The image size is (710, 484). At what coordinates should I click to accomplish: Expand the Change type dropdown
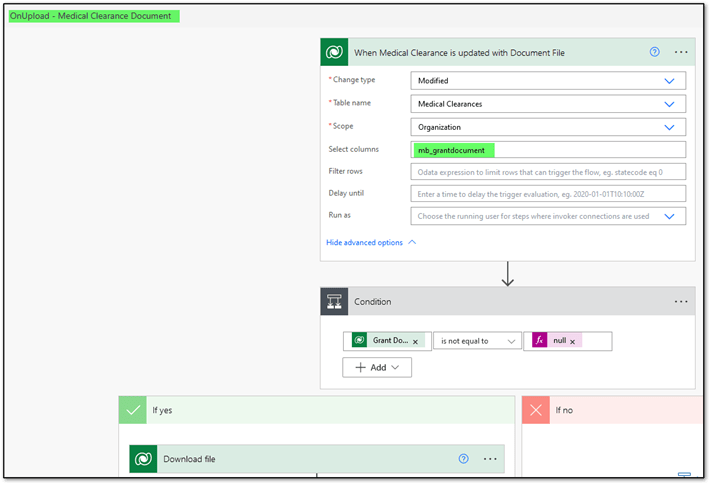tap(669, 81)
